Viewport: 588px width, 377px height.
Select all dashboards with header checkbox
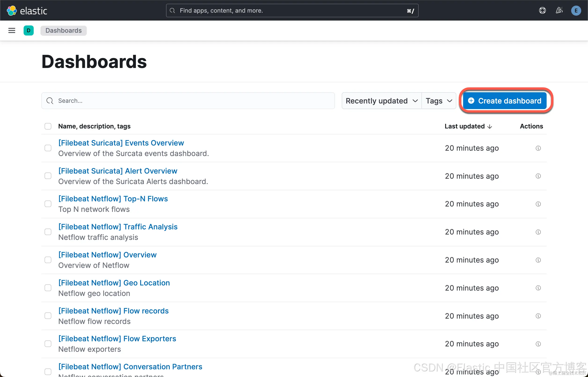[x=48, y=126]
